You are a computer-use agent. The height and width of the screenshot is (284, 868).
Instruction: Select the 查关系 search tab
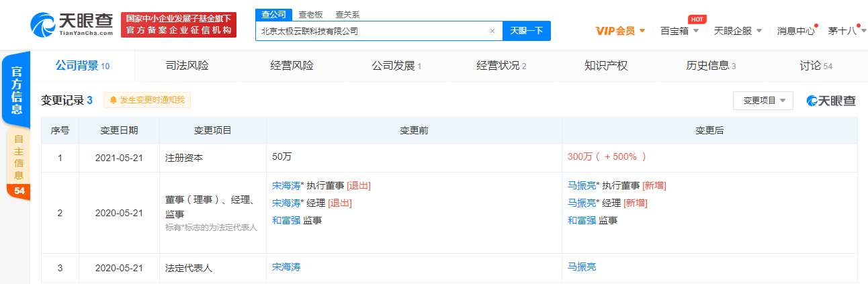pyautogui.click(x=347, y=14)
